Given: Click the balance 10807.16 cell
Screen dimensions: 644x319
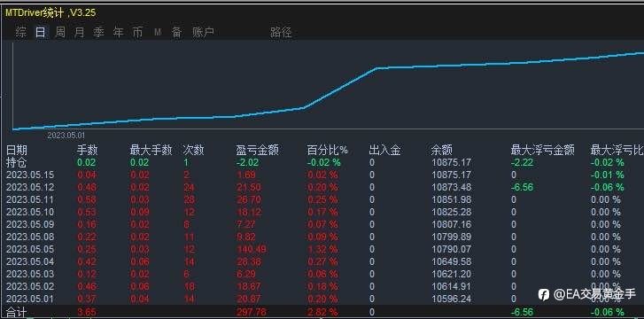Looking at the screenshot, I should point(452,224).
